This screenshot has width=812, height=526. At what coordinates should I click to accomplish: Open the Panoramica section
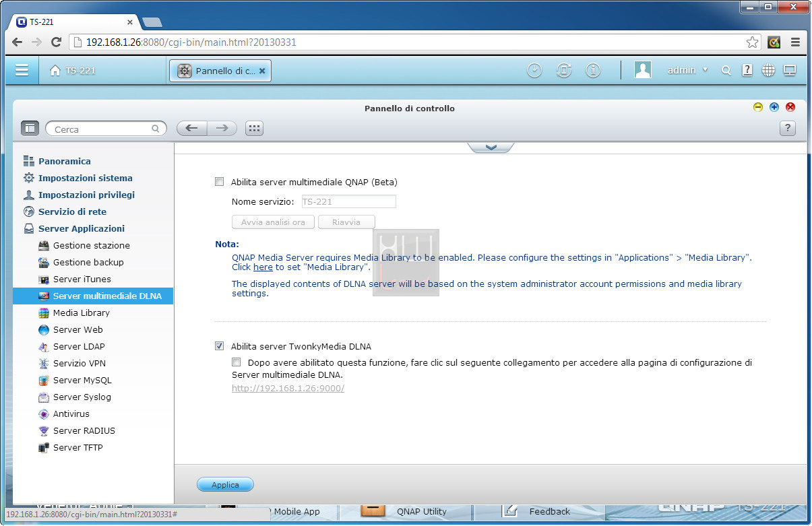(x=65, y=161)
